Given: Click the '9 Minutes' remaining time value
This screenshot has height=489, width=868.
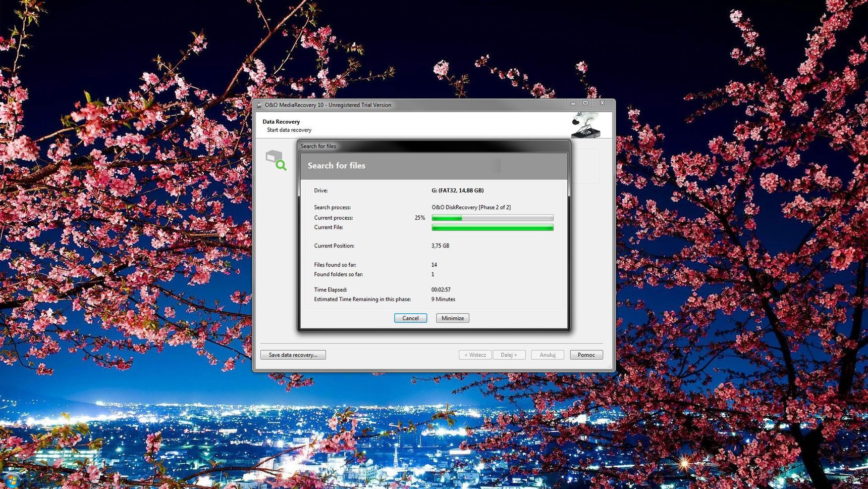Looking at the screenshot, I should pyautogui.click(x=444, y=300).
